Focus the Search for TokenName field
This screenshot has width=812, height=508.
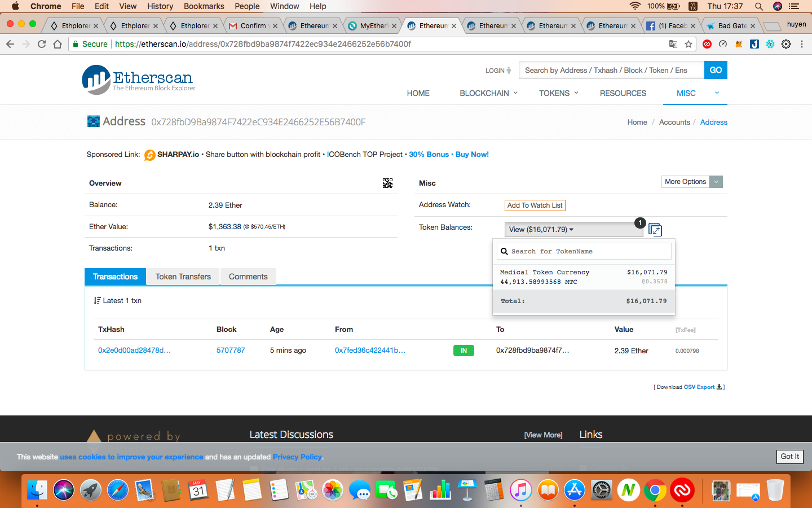click(584, 251)
